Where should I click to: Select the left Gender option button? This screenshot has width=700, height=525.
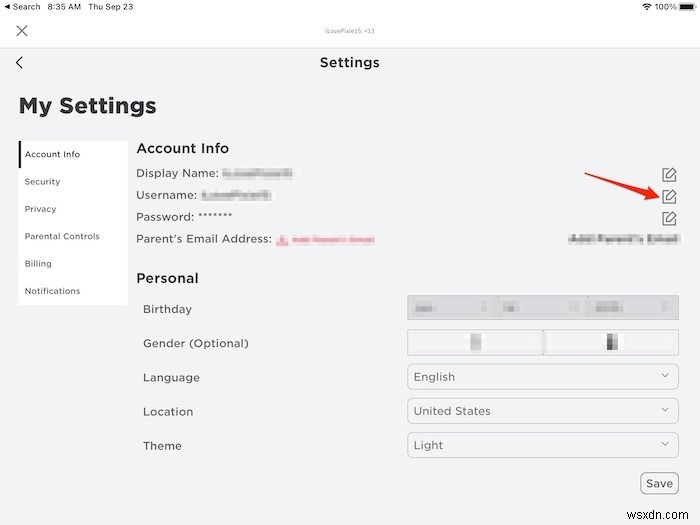475,343
